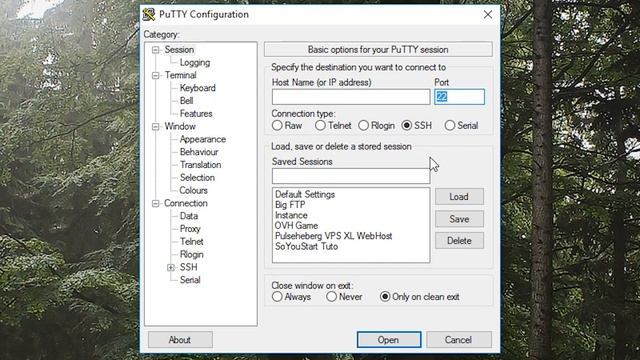Open the Serial category in tree

click(x=190, y=280)
